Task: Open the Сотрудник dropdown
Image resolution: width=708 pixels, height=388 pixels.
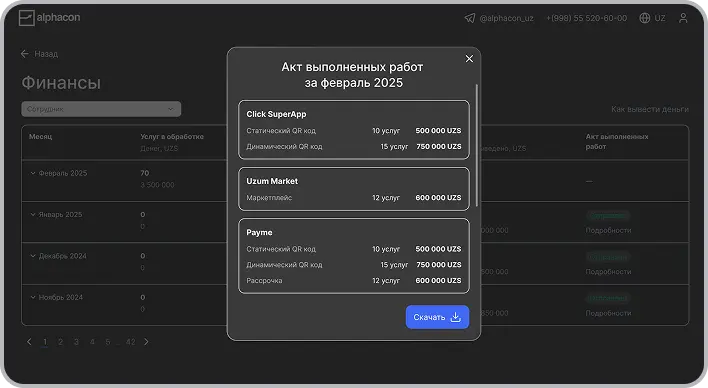Action: pos(101,109)
